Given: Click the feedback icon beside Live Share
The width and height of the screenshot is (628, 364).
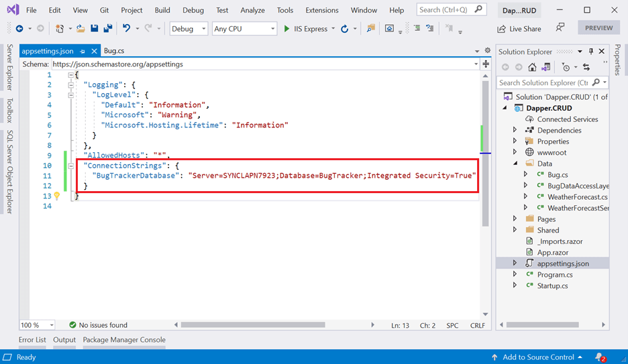Looking at the screenshot, I should pyautogui.click(x=560, y=28).
